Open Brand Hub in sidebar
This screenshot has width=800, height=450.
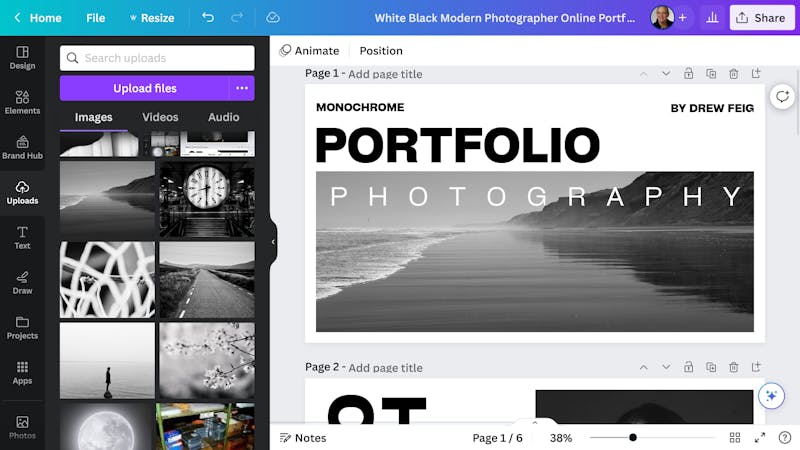tap(22, 147)
